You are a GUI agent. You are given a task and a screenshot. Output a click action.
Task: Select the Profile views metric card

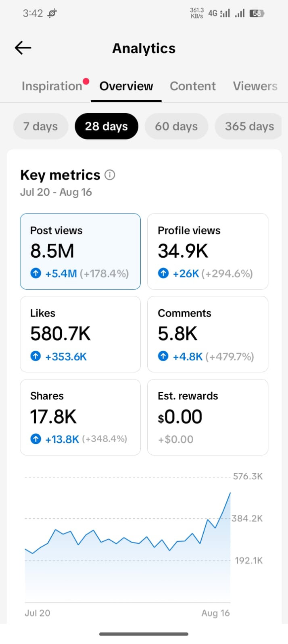(208, 251)
